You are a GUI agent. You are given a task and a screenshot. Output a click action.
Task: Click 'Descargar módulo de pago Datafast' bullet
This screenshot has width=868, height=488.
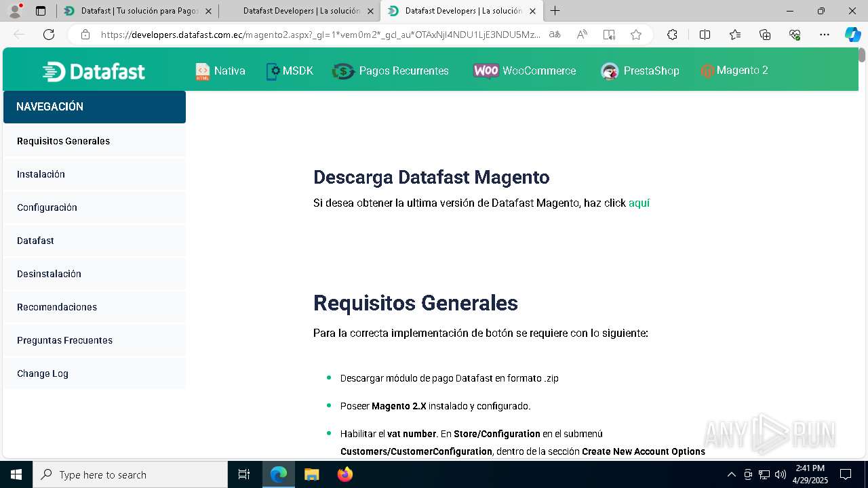pyautogui.click(x=450, y=378)
